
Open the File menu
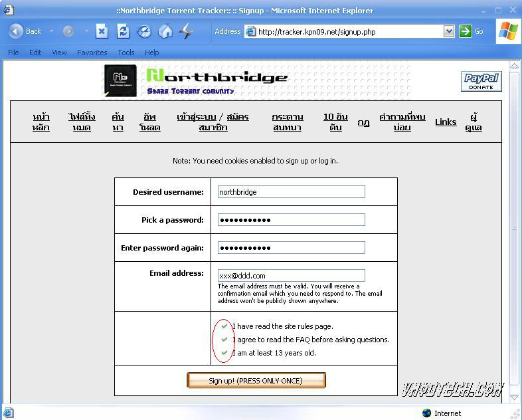[13, 52]
